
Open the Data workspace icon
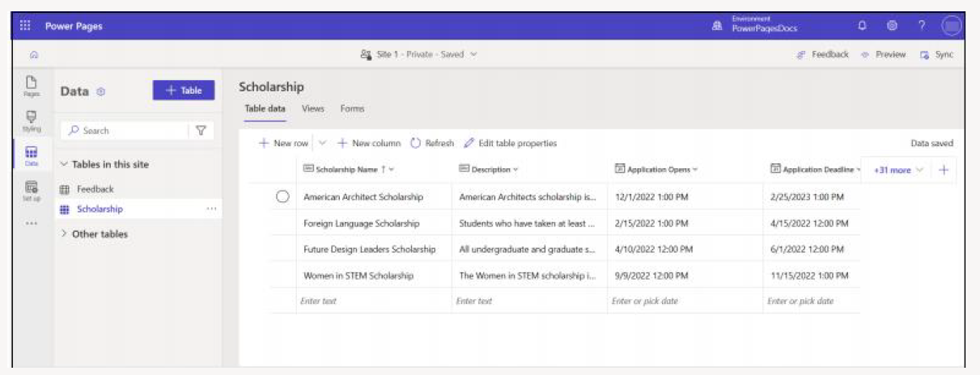(32, 154)
